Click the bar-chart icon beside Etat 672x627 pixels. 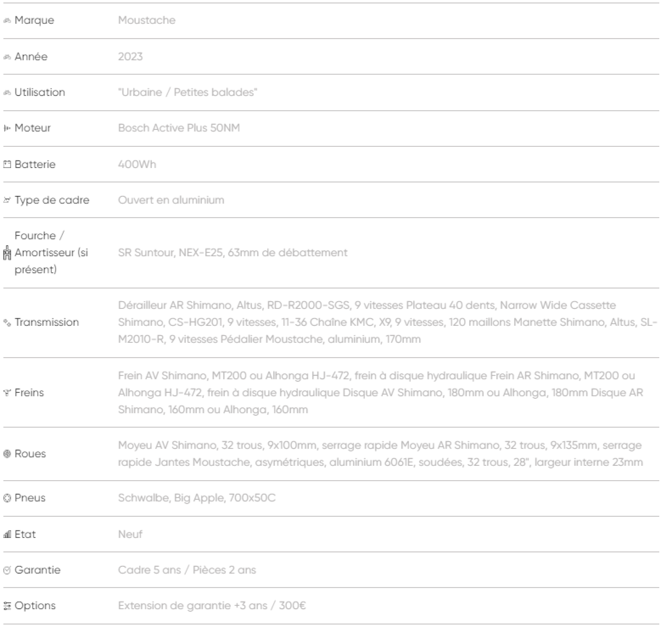7,534
